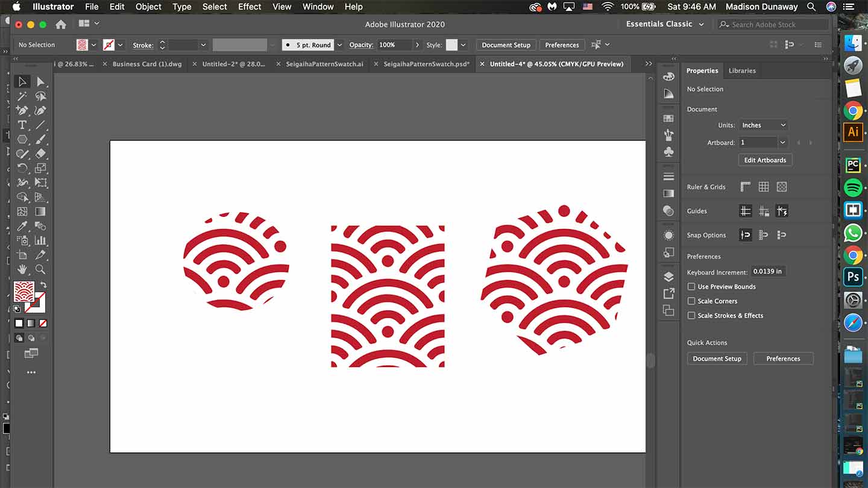Select the Direct Selection tool

coord(40,82)
